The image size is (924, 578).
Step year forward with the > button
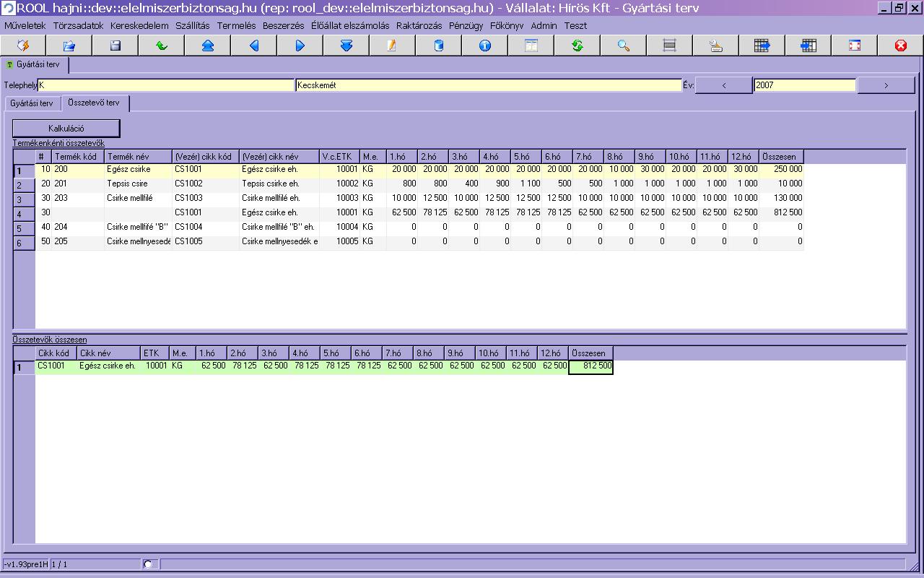(886, 85)
